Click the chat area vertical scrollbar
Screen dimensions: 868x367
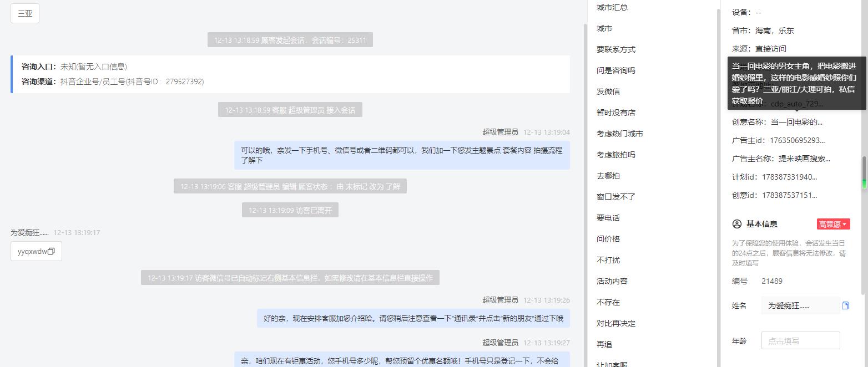tap(585, 194)
